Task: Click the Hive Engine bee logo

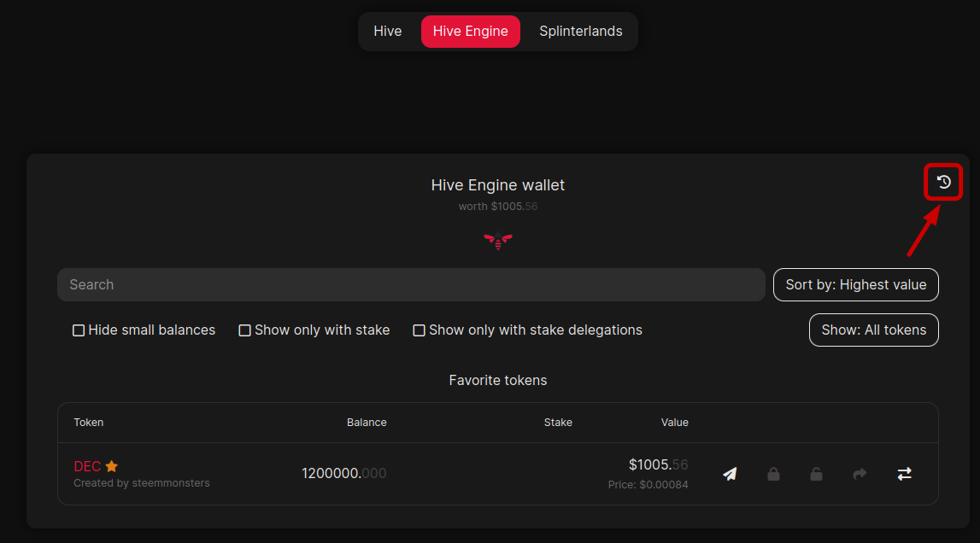Action: [x=498, y=239]
